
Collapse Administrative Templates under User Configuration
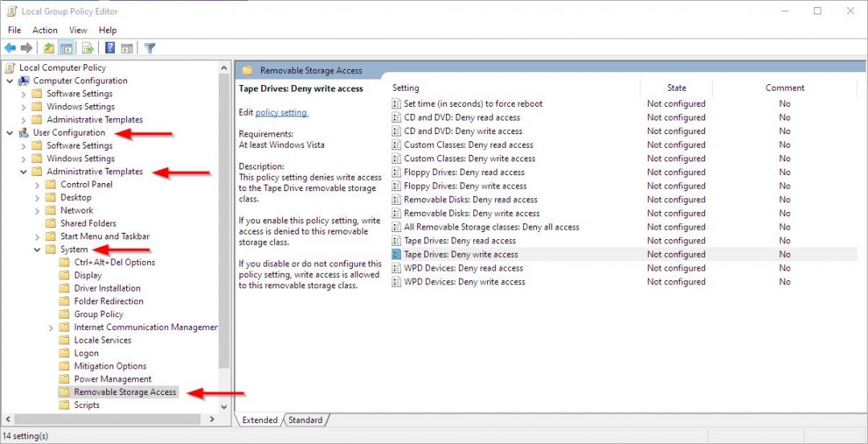(x=23, y=172)
